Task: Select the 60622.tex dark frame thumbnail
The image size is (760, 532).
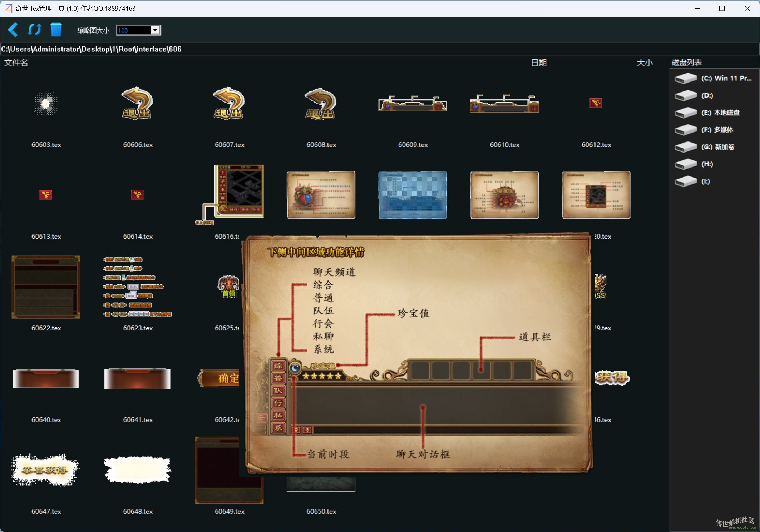Action: coord(46,287)
